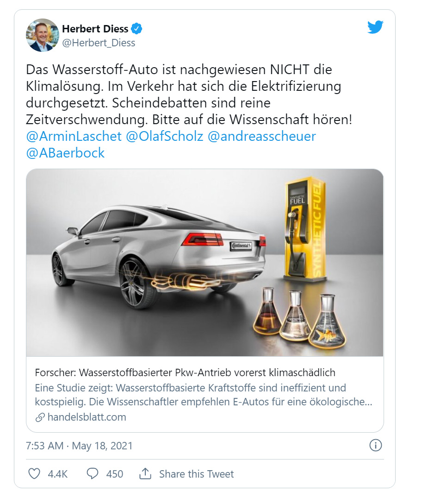Open the Herbert Diess display name
The image size is (422, 504).
pyautogui.click(x=95, y=29)
